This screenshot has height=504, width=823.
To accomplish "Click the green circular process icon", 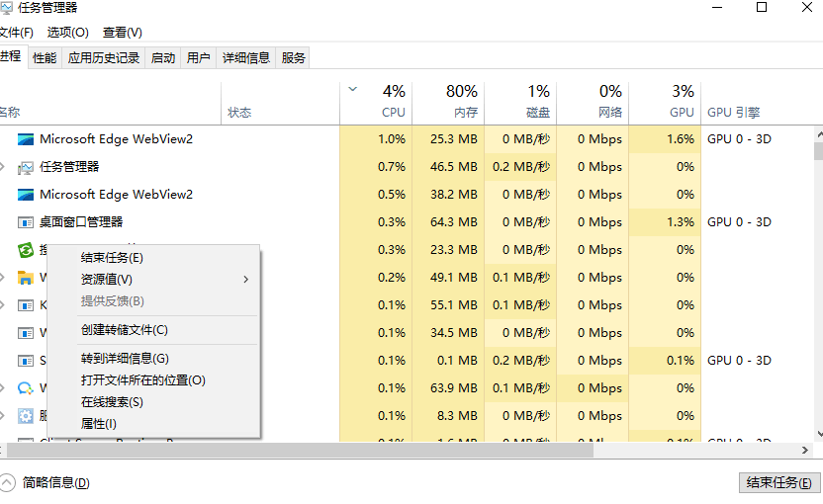I will 25,250.
